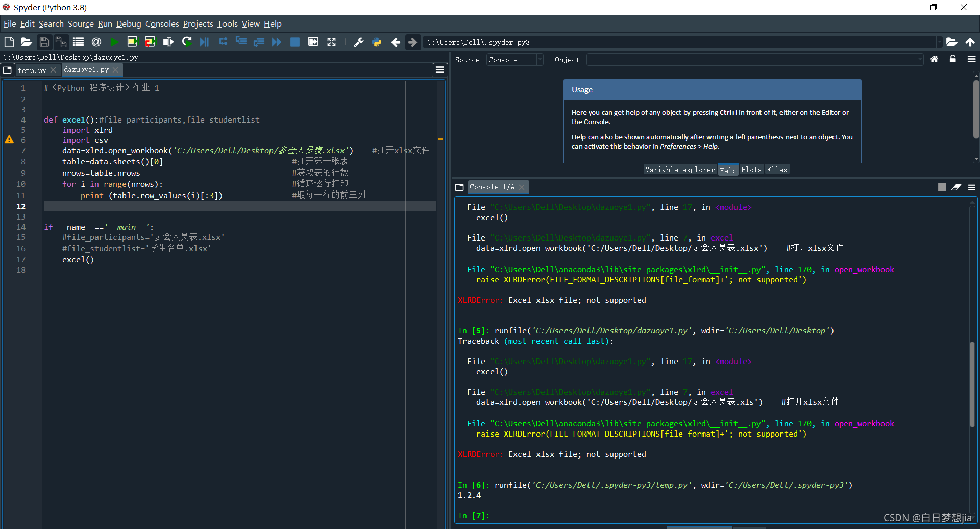Go forward to next cursor position

pyautogui.click(x=412, y=42)
